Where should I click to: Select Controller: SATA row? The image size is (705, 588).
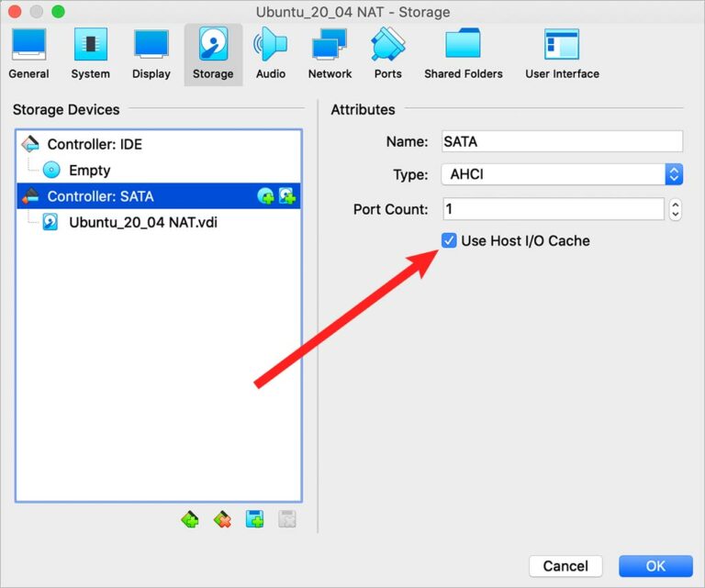click(158, 196)
